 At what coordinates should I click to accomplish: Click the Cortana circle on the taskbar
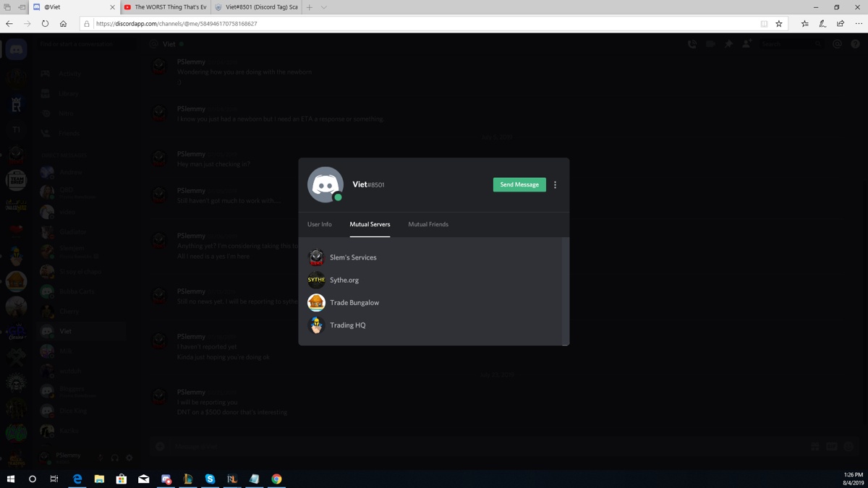pos(32,479)
